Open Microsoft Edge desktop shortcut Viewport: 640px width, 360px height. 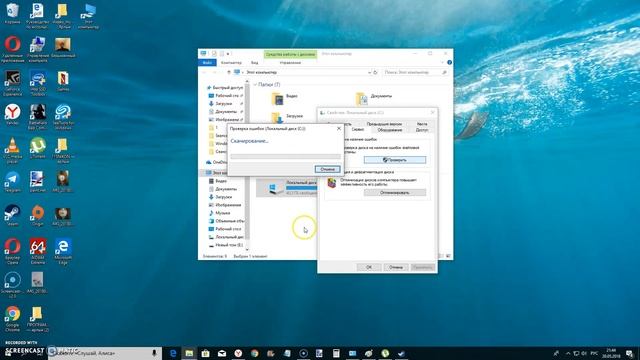tap(63, 251)
